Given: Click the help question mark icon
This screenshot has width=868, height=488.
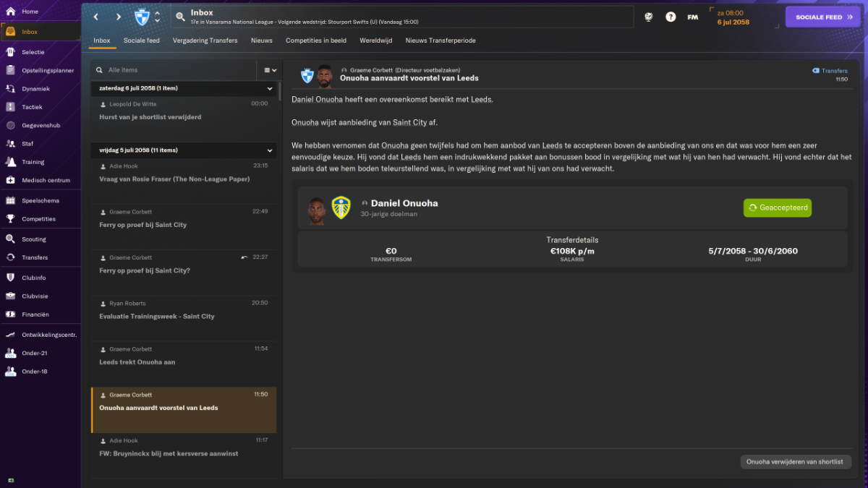Looking at the screenshot, I should pyautogui.click(x=671, y=17).
